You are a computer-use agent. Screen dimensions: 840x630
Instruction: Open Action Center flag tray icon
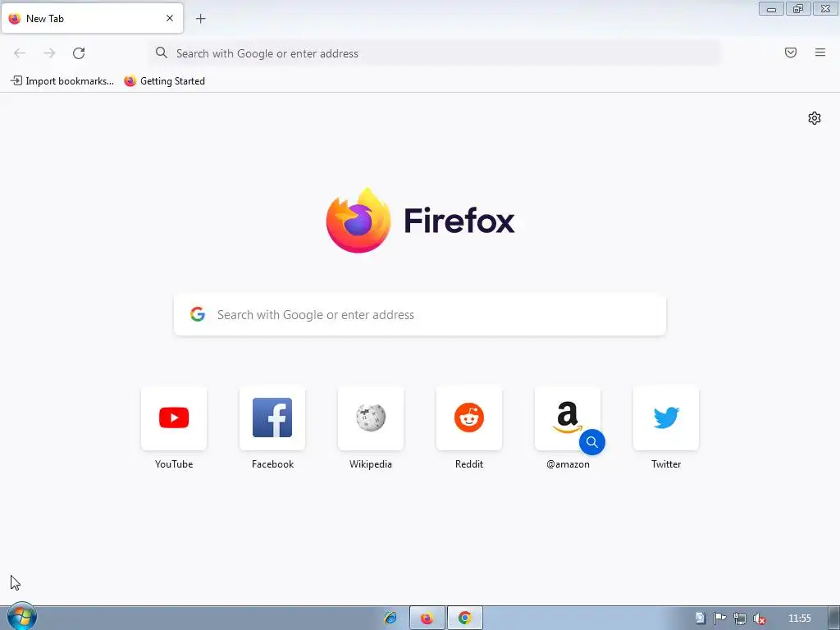point(720,619)
